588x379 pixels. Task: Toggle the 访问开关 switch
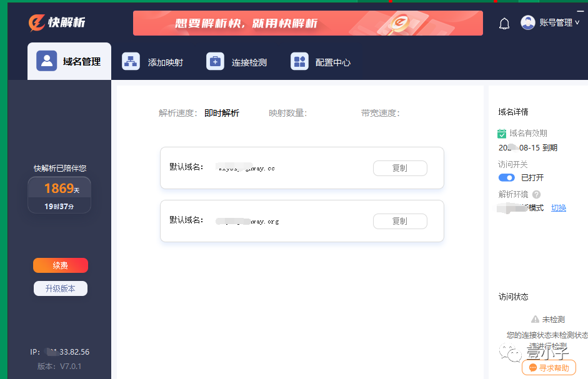506,177
